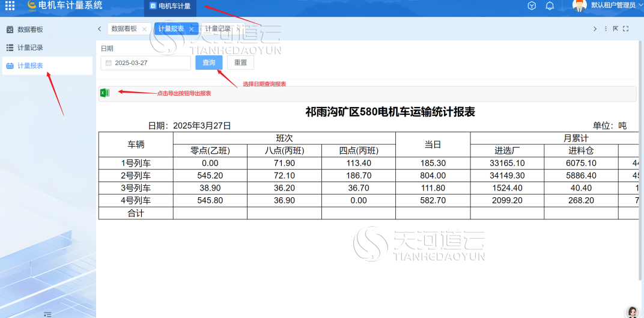Click the 进料仓 sub-header
The width and height of the screenshot is (644, 318).
[581, 151]
